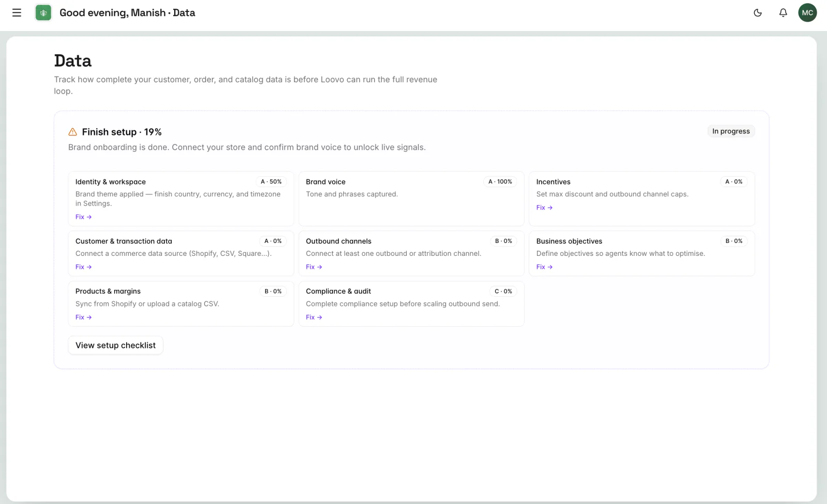The width and height of the screenshot is (827, 504).
Task: Click 'Brand onboarding is done' description line
Action: (247, 147)
